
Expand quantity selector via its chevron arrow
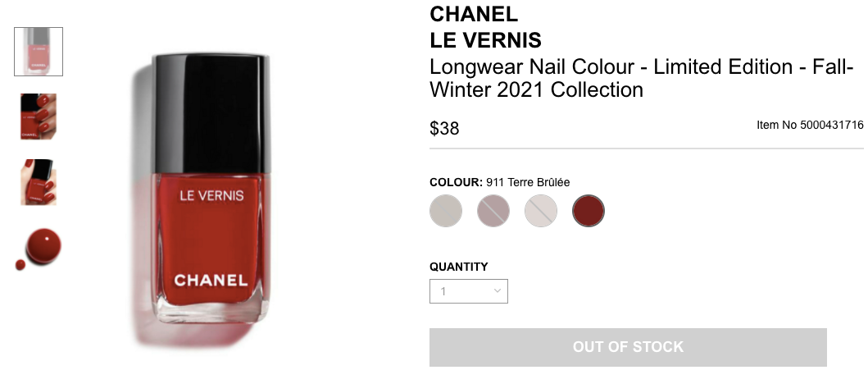pos(497,291)
